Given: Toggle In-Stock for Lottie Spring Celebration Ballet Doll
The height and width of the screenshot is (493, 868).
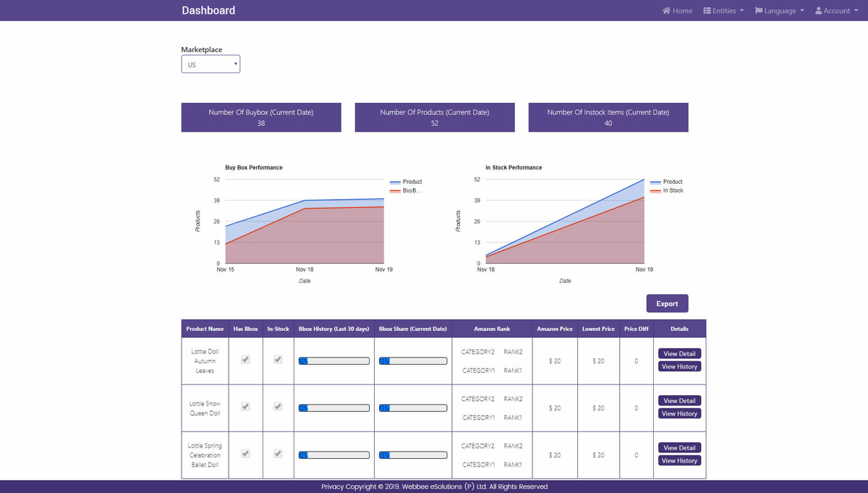Looking at the screenshot, I should (278, 454).
